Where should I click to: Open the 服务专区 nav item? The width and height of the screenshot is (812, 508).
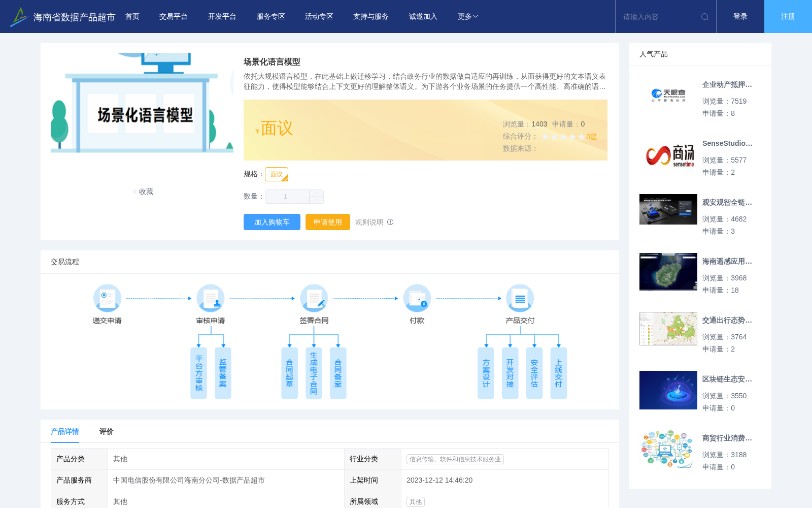point(271,17)
